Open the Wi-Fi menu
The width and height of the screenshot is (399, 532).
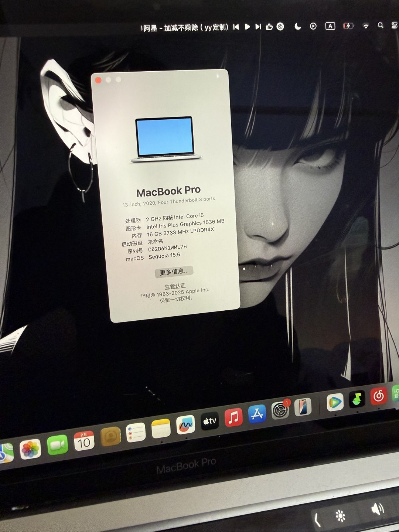coord(366,26)
